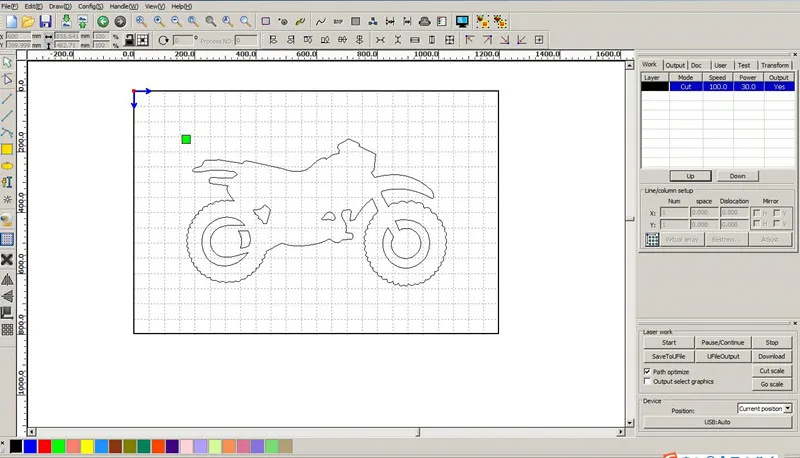Pick the red color swatch in the palette
The width and height of the screenshot is (800, 458).
(x=45, y=447)
